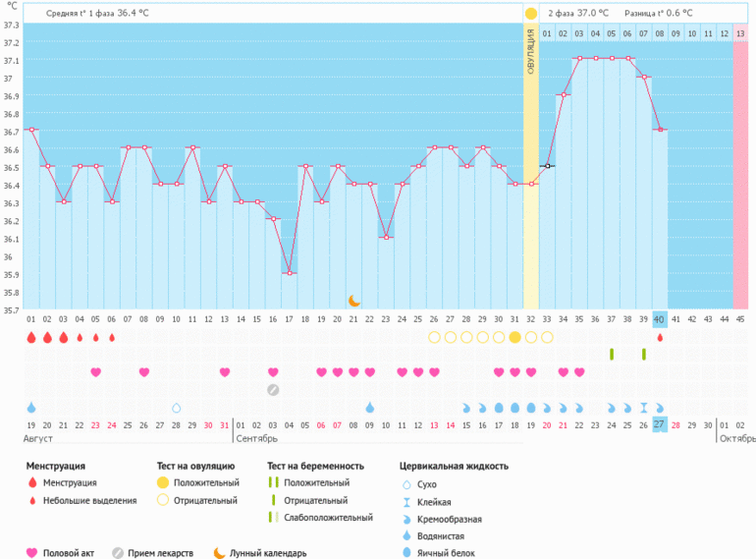
Task: Click the 'Половой акт' heart legend icon
Action: [31, 553]
